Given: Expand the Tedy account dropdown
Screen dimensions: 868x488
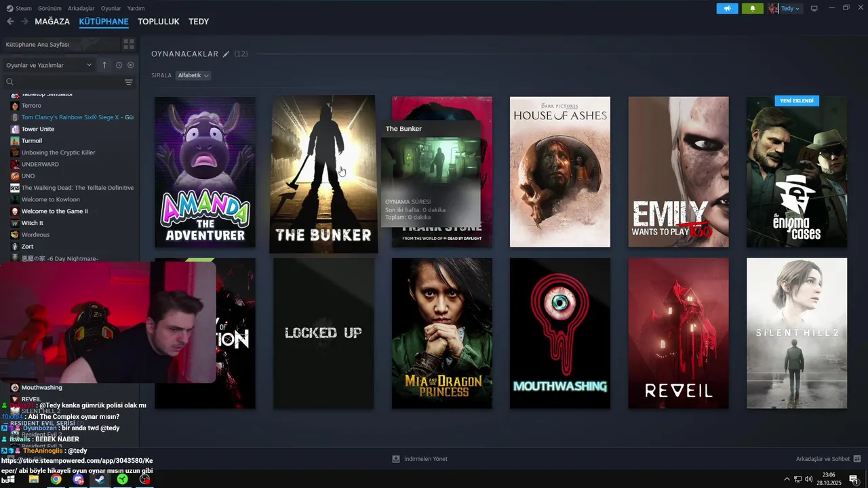Looking at the screenshot, I should (785, 9).
